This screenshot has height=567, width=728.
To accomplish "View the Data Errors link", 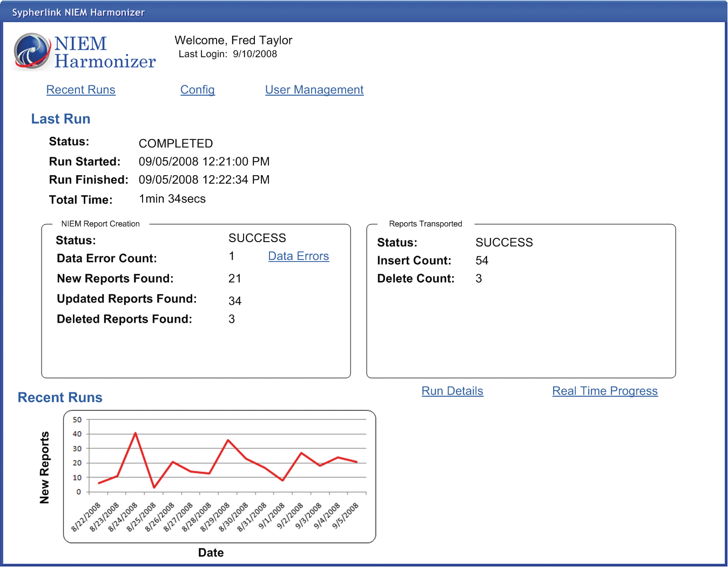I will tap(298, 256).
